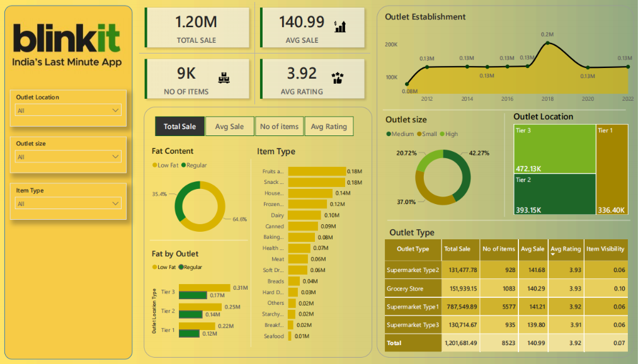Switch to the Avg Sale tab
The height and width of the screenshot is (364, 638).
pos(229,127)
